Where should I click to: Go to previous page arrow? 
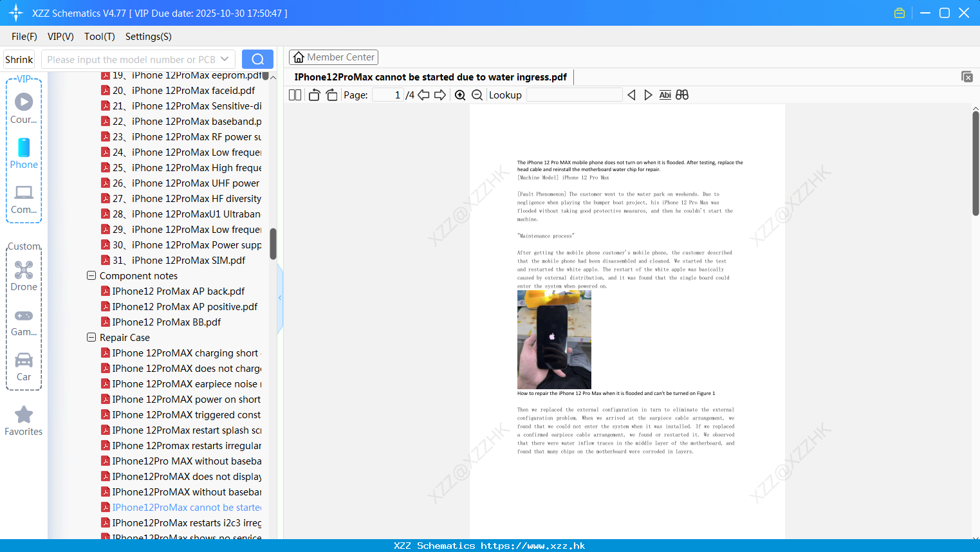[x=423, y=95]
